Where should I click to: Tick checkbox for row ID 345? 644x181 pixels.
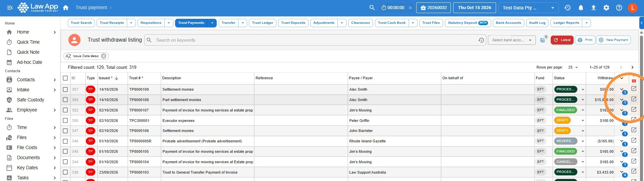[65, 151]
